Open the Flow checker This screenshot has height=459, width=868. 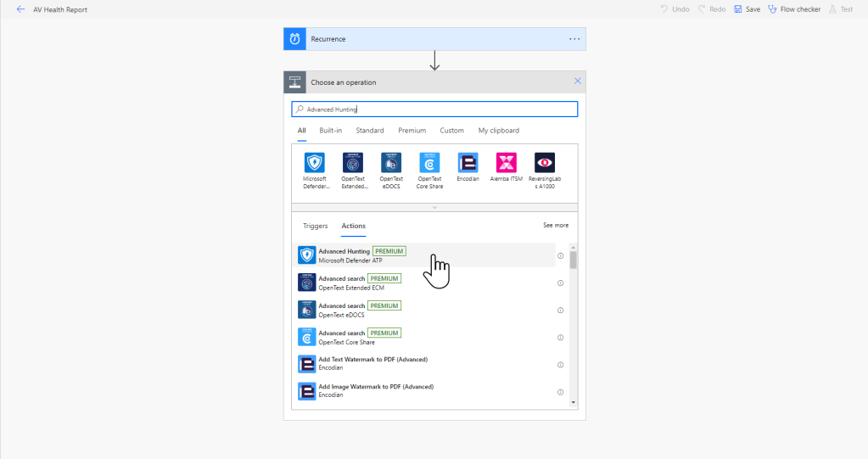[x=794, y=9]
